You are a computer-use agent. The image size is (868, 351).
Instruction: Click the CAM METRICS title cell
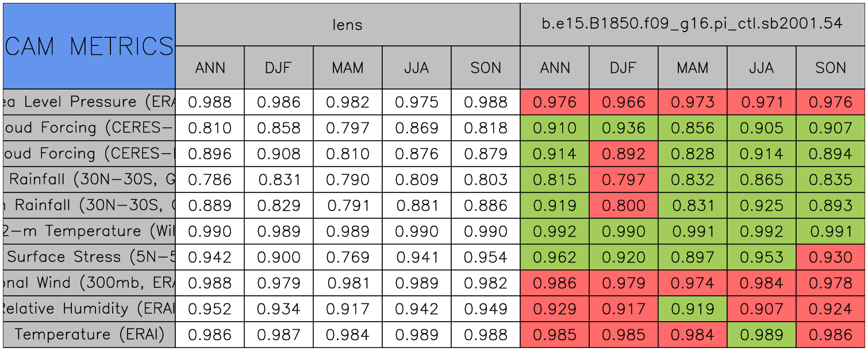pyautogui.click(x=89, y=46)
